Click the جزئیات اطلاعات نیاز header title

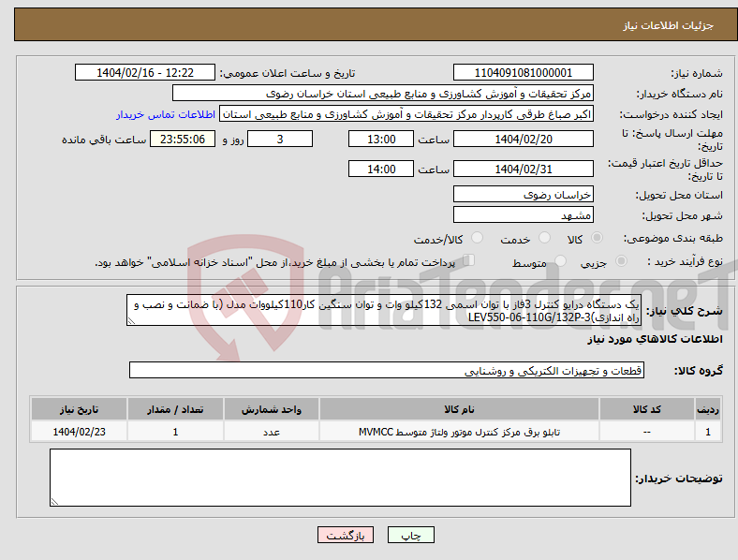pyautogui.click(x=669, y=25)
